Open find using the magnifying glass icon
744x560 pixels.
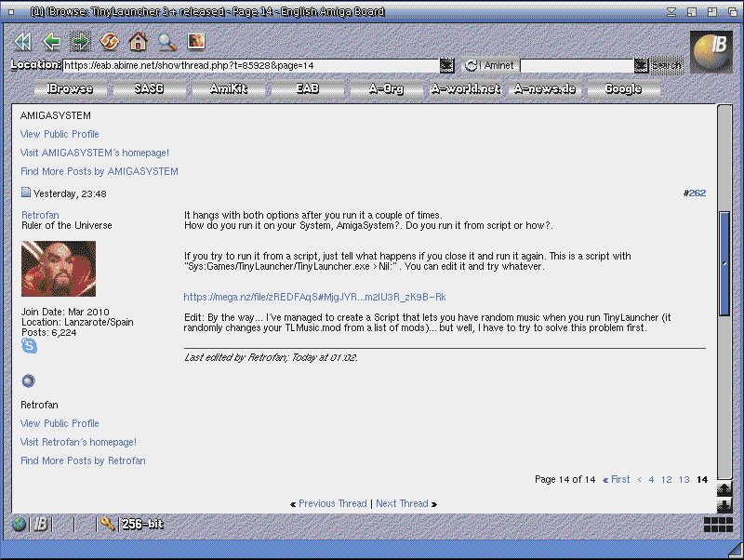click(167, 41)
